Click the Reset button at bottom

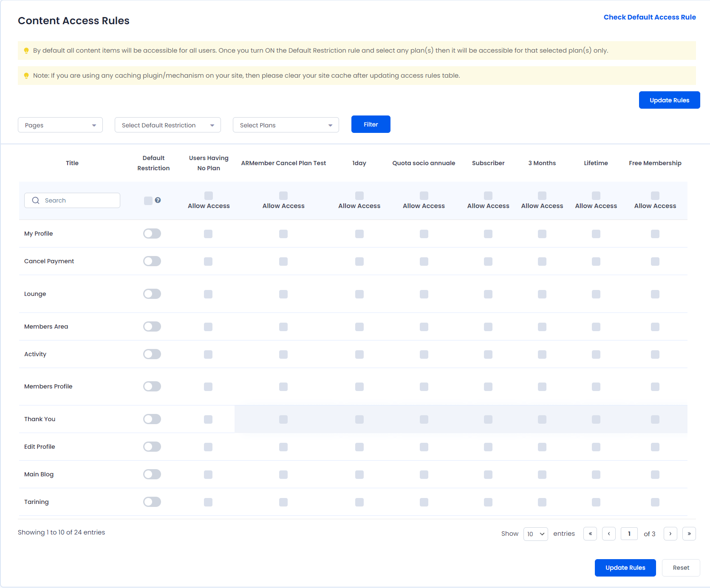[681, 568]
